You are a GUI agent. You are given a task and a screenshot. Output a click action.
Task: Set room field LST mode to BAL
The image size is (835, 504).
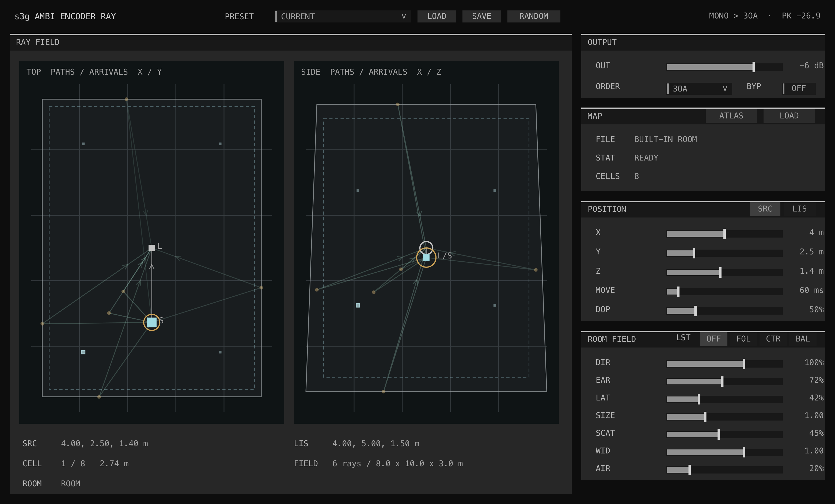point(803,339)
